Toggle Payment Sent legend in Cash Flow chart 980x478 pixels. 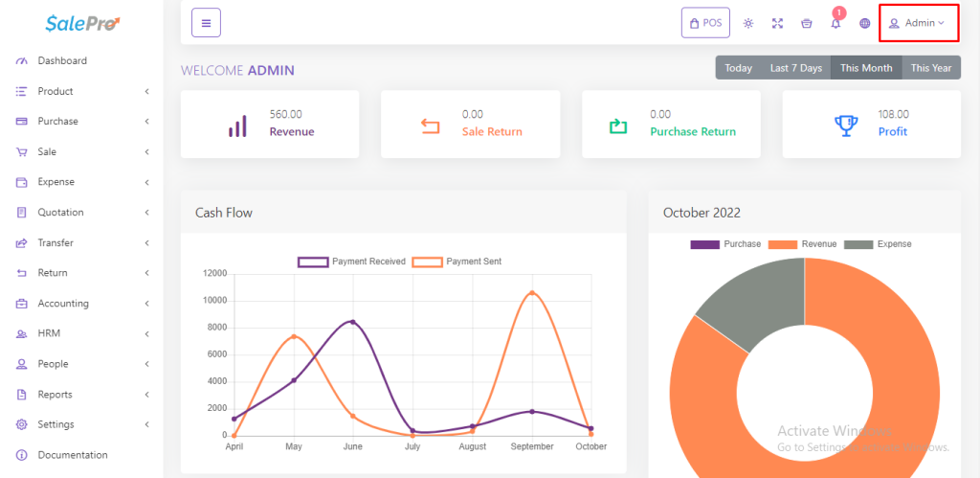tap(427, 262)
